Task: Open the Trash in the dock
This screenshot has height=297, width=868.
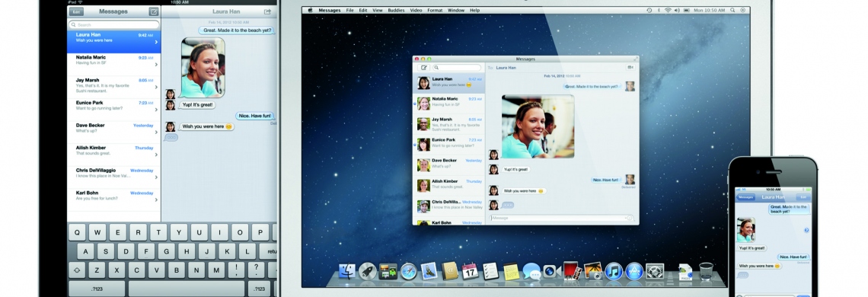Action: [706, 272]
